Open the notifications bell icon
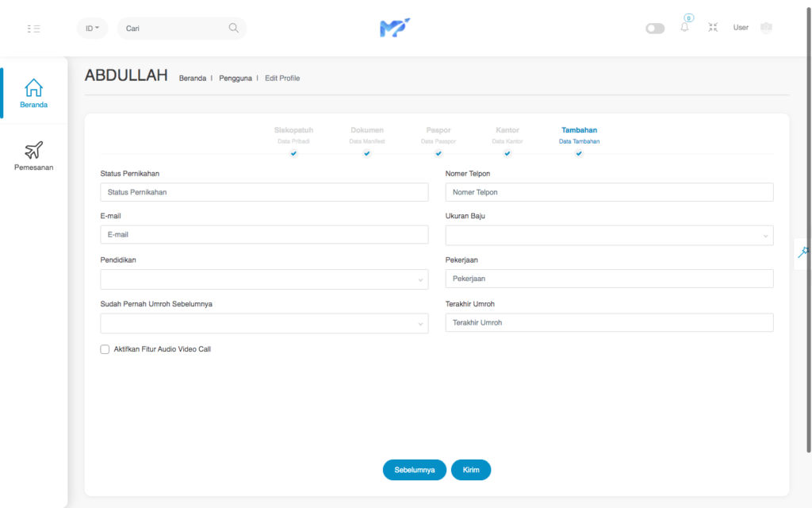 click(684, 28)
